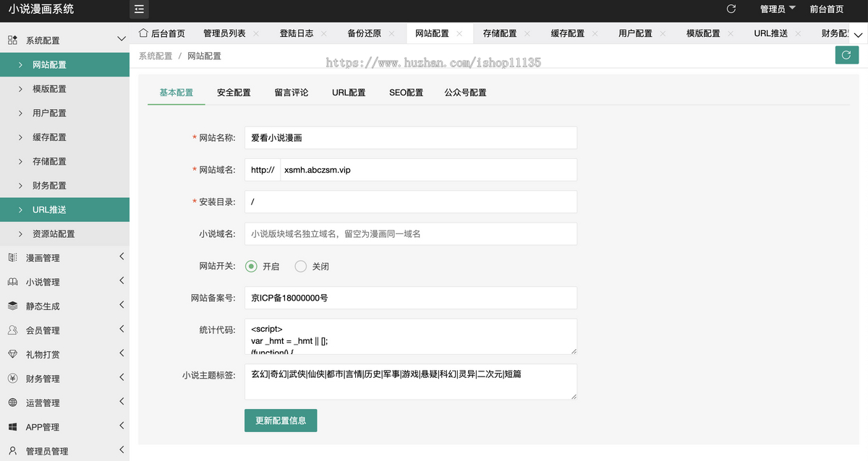This screenshot has height=461, width=868.
Task: Click the APP管理 windows icon
Action: [x=12, y=426]
